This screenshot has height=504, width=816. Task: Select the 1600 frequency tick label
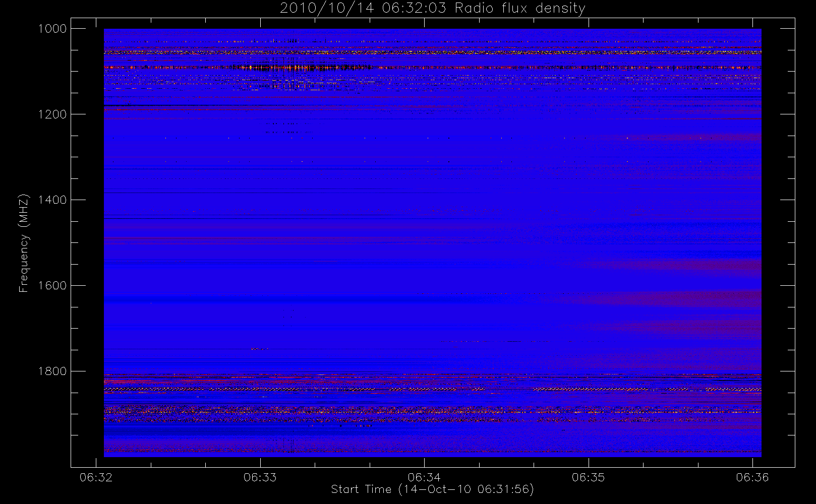click(x=52, y=286)
